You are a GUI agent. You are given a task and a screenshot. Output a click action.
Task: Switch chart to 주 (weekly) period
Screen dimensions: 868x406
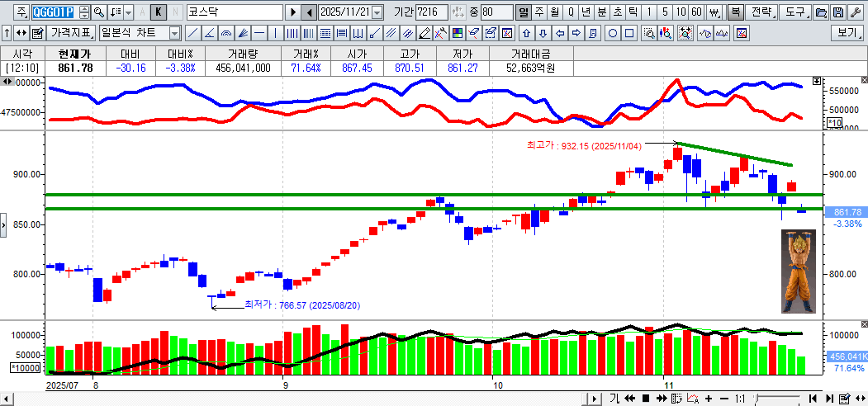point(539,12)
